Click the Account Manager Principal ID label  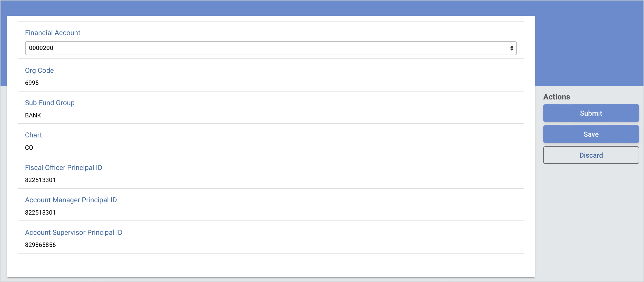[71, 200]
